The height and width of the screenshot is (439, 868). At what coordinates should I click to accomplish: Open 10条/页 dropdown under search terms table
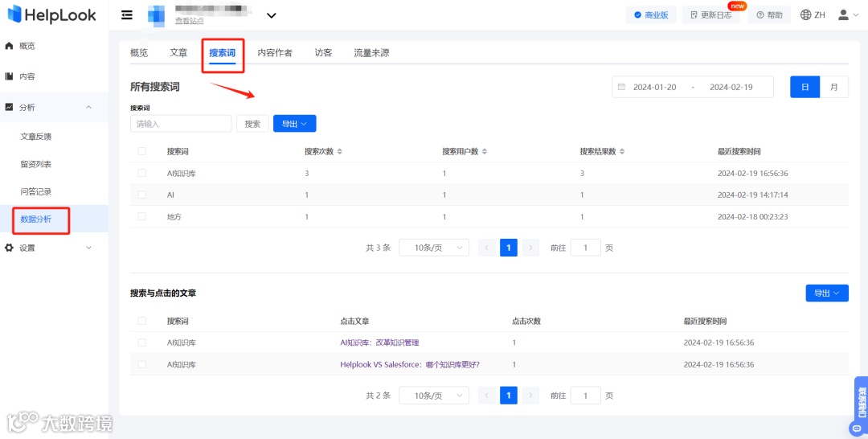[434, 248]
